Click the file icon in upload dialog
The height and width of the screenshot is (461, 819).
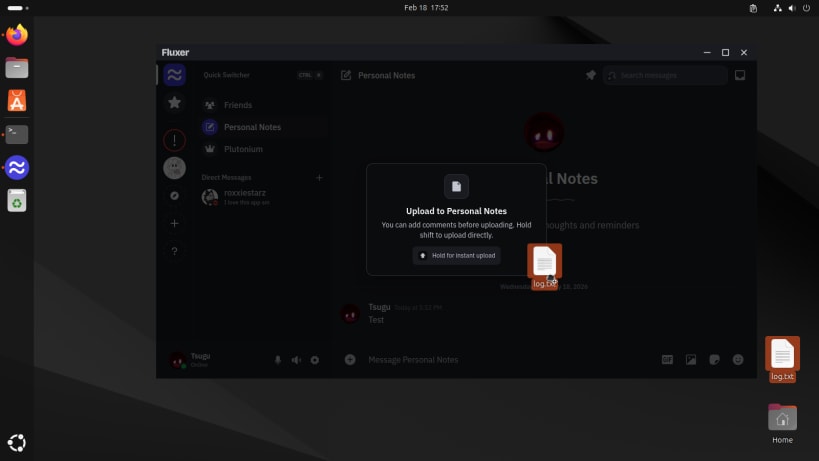(x=457, y=186)
